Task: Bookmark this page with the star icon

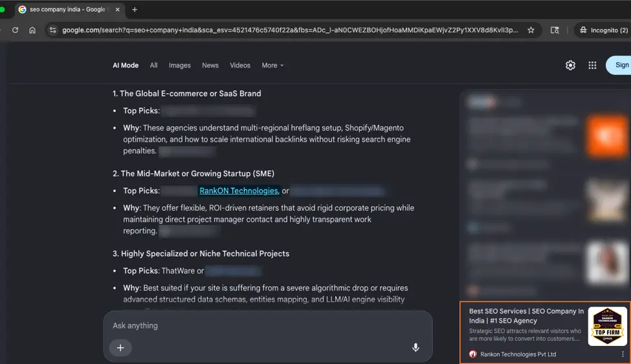Action: point(531,30)
